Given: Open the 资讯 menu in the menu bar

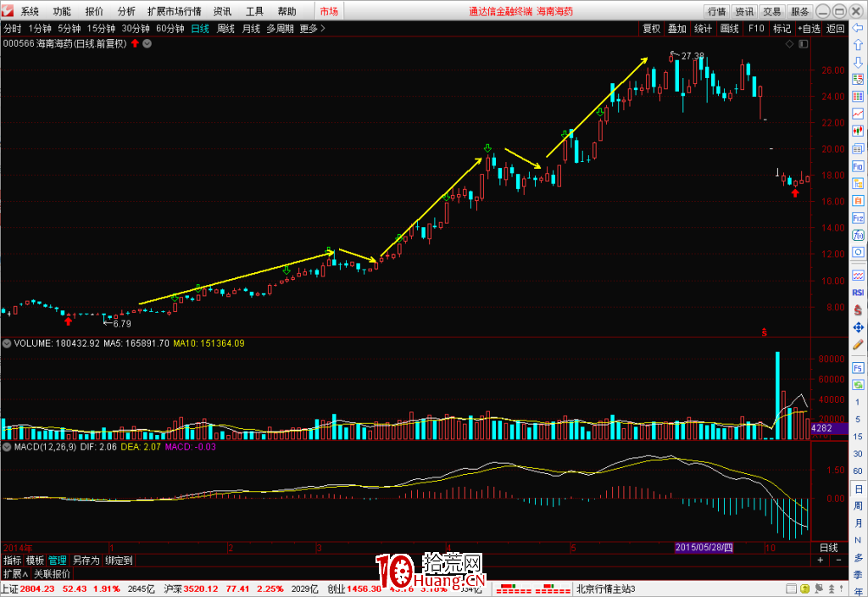Looking at the screenshot, I should 223,11.
